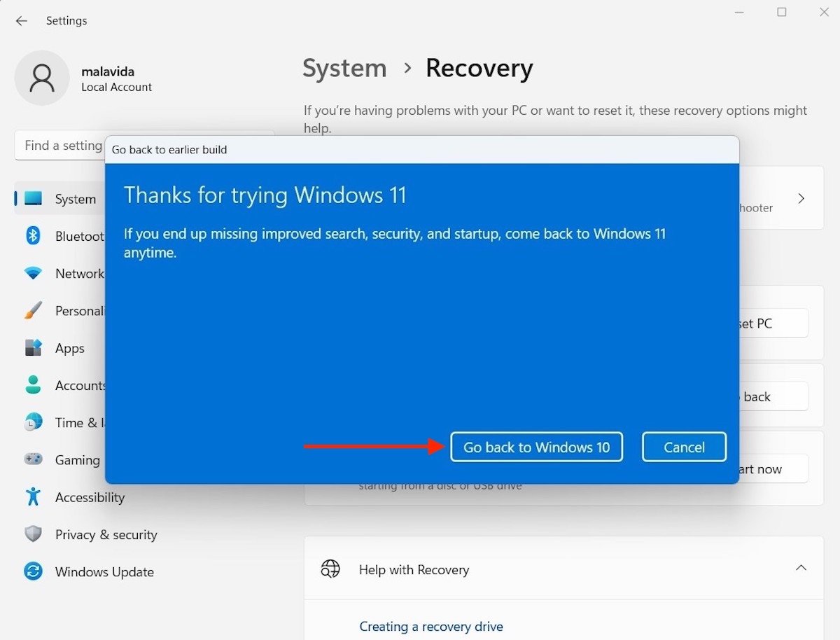Image resolution: width=840 pixels, height=640 pixels.
Task: Open the Bluetooth icon in sidebar
Action: [33, 236]
